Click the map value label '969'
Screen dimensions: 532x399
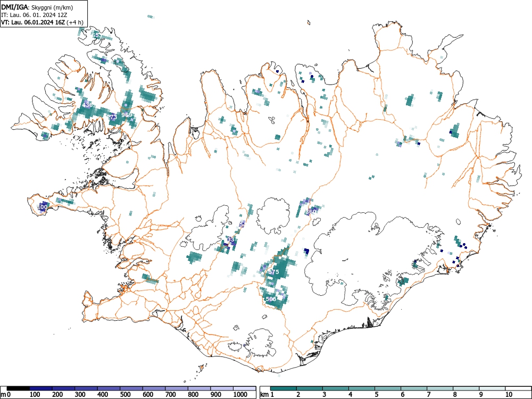tap(127, 115)
